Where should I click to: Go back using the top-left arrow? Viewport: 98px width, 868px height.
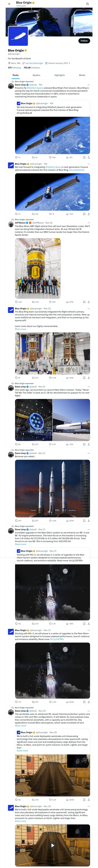point(9,4)
